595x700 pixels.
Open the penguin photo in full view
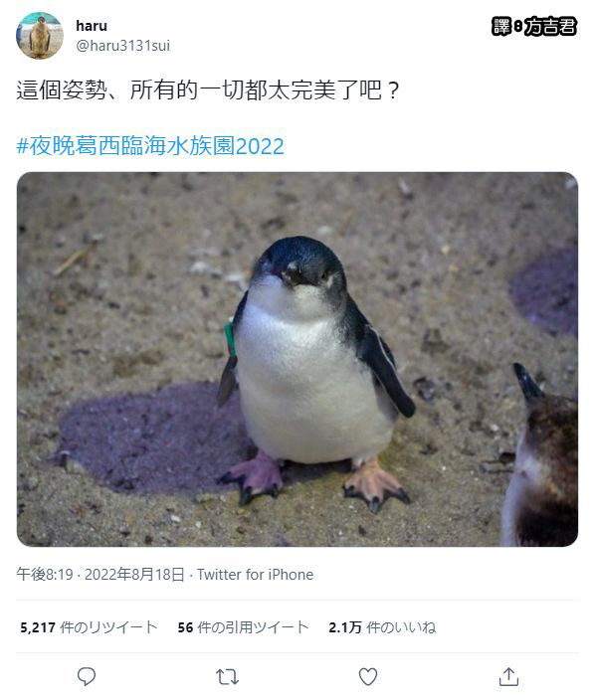click(297, 359)
